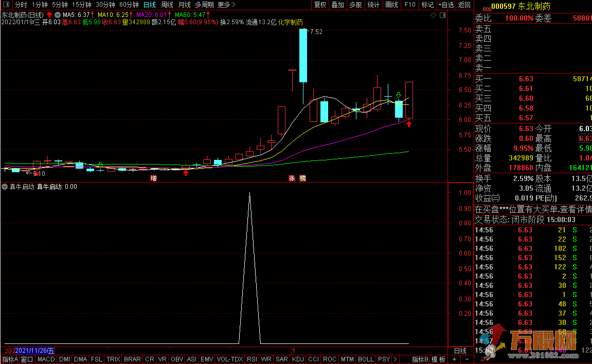This screenshot has height=364, width=592.
Task: Click the 指标B indicator group tab
Action: point(420,359)
